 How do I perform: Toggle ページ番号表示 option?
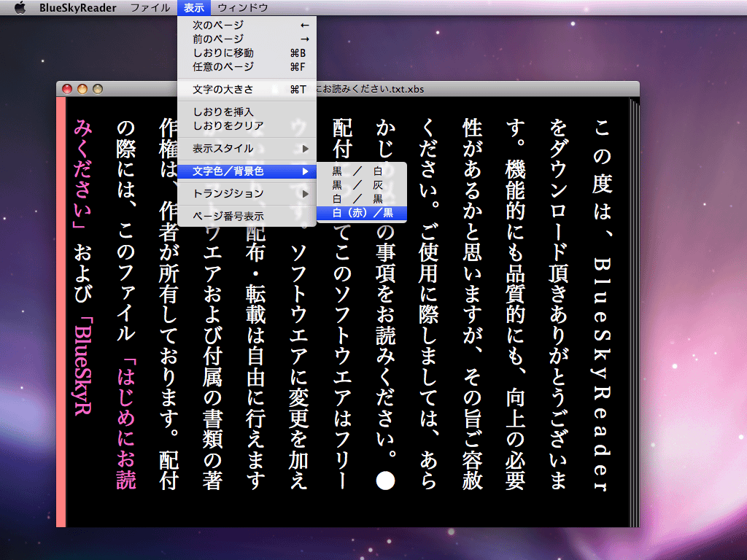point(247,216)
